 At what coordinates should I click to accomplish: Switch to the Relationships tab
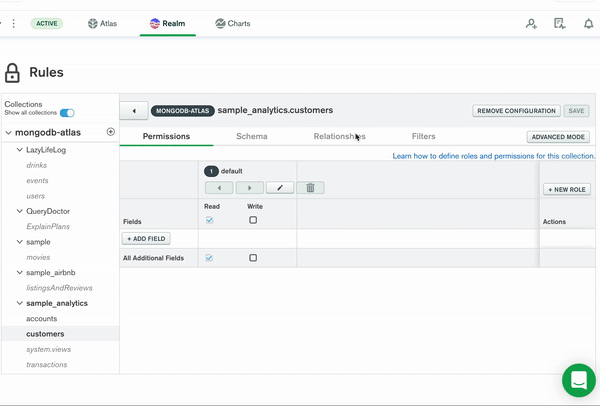339,137
